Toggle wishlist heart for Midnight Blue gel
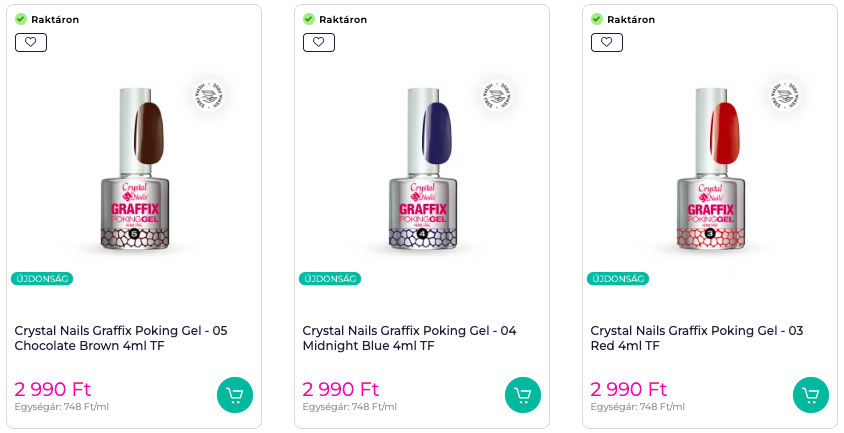This screenshot has width=844, height=433. click(319, 42)
